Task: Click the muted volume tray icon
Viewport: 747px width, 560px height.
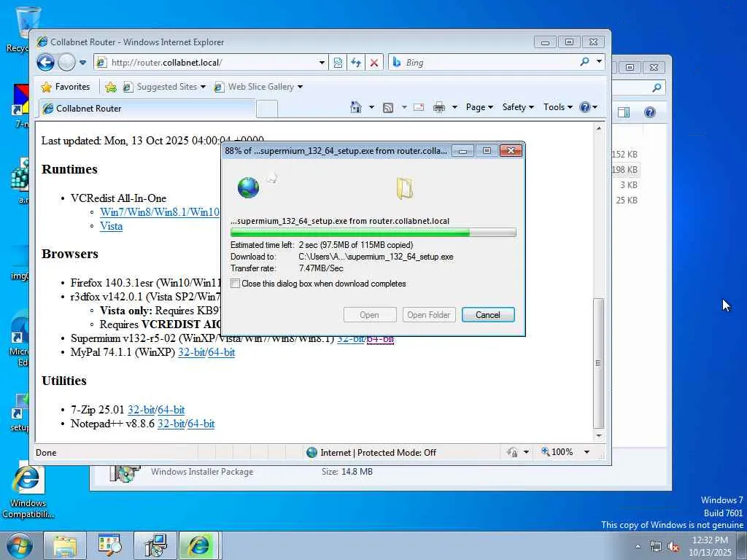Action: [673, 547]
